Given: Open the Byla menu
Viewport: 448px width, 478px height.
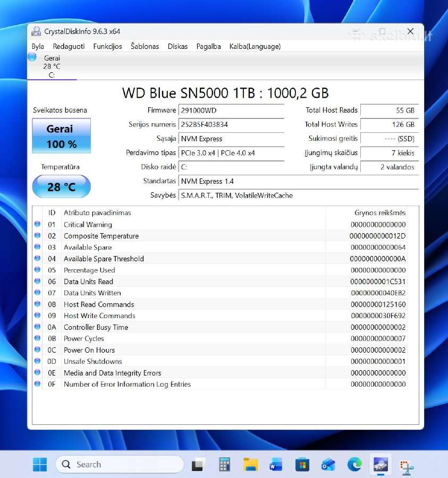Looking at the screenshot, I should [38, 46].
